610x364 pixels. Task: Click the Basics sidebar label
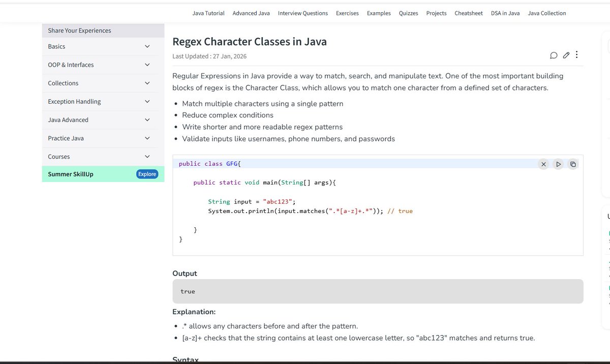tap(56, 46)
